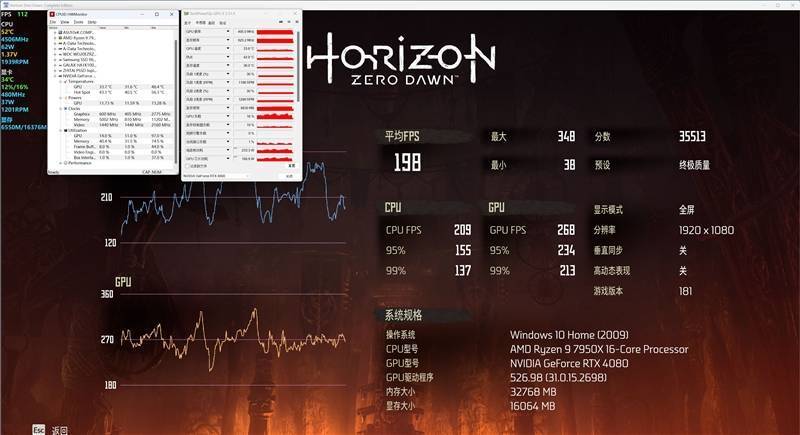
Task: Click the CPU FPS value 209
Action: (x=463, y=230)
